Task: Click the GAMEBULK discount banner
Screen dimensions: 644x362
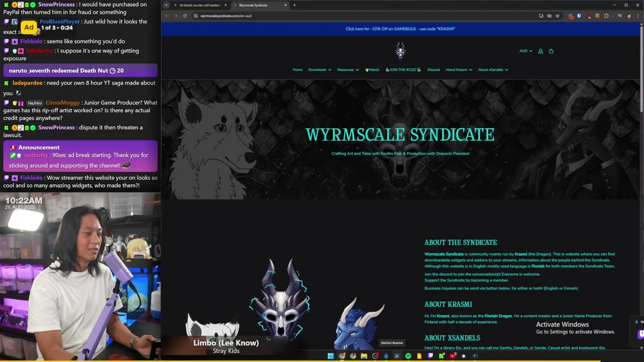Action: point(400,29)
